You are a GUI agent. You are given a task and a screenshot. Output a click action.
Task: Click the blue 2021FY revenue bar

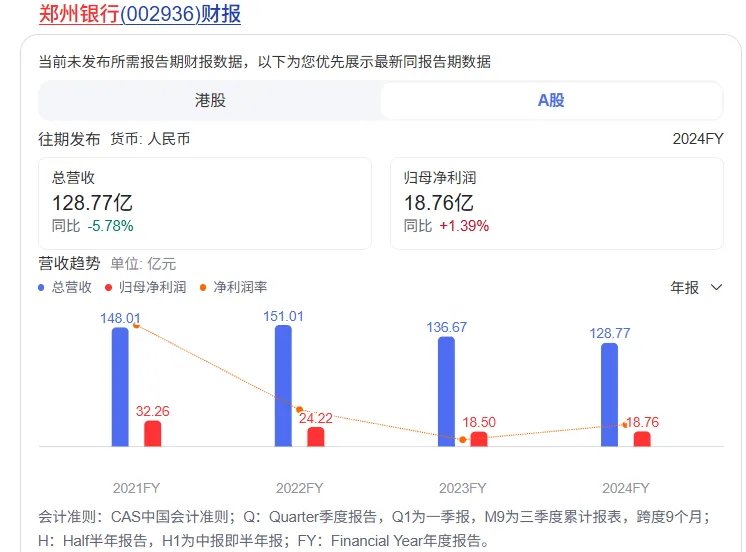(120, 386)
